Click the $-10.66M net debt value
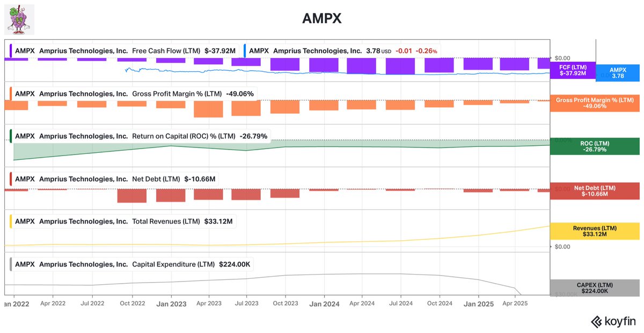Screen dimensions: 644x333 click(x=200, y=179)
